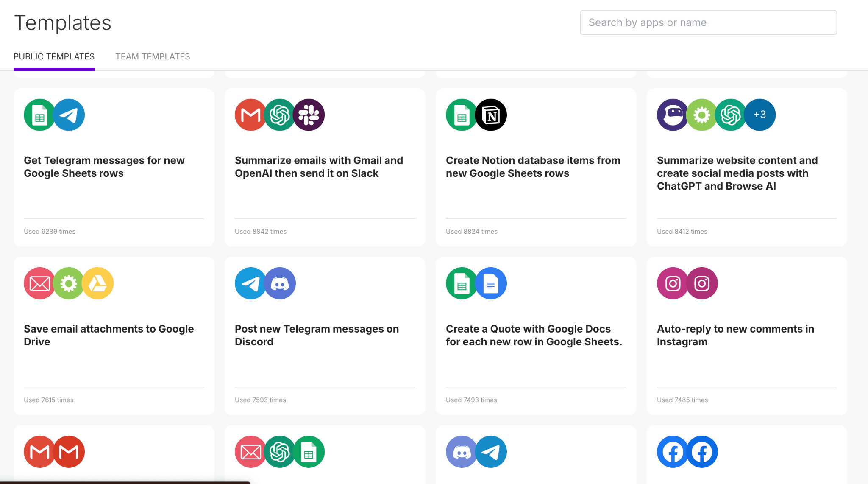Click the Notion icon on Google Sheets card

click(491, 115)
